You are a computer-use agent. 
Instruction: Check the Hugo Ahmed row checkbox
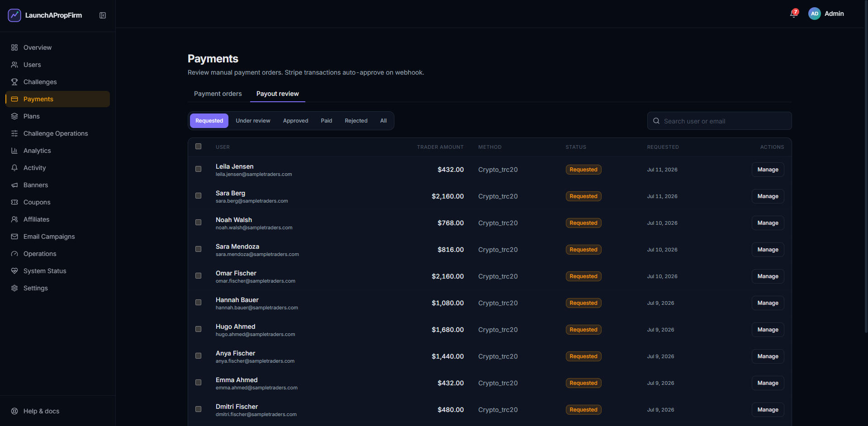point(198,329)
